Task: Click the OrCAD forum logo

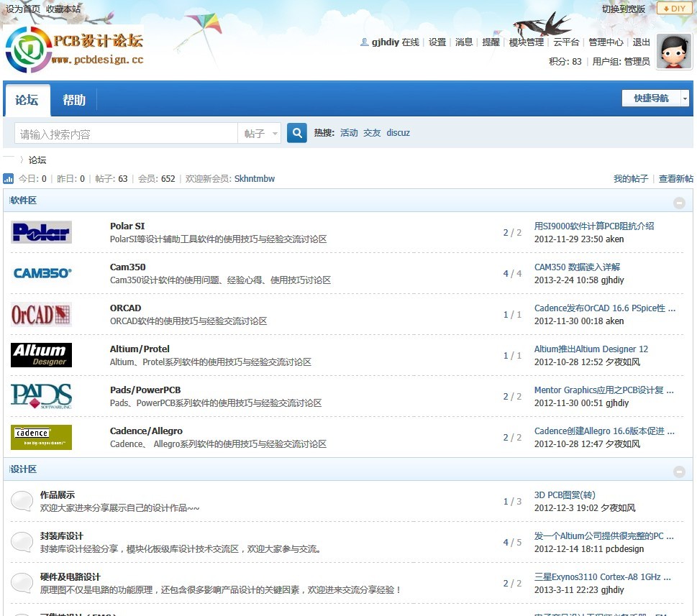Action: [41, 314]
